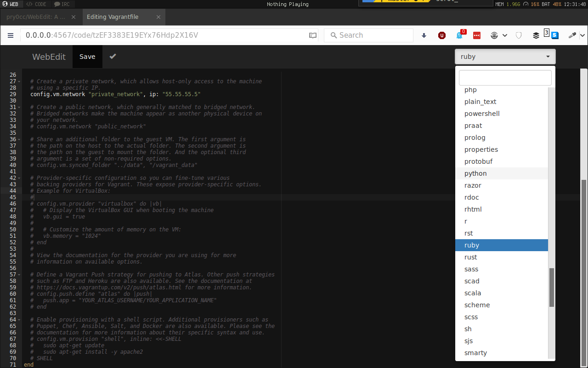588x368 pixels.
Task: Collapse the code fold at line 27
Action: click(x=19, y=81)
